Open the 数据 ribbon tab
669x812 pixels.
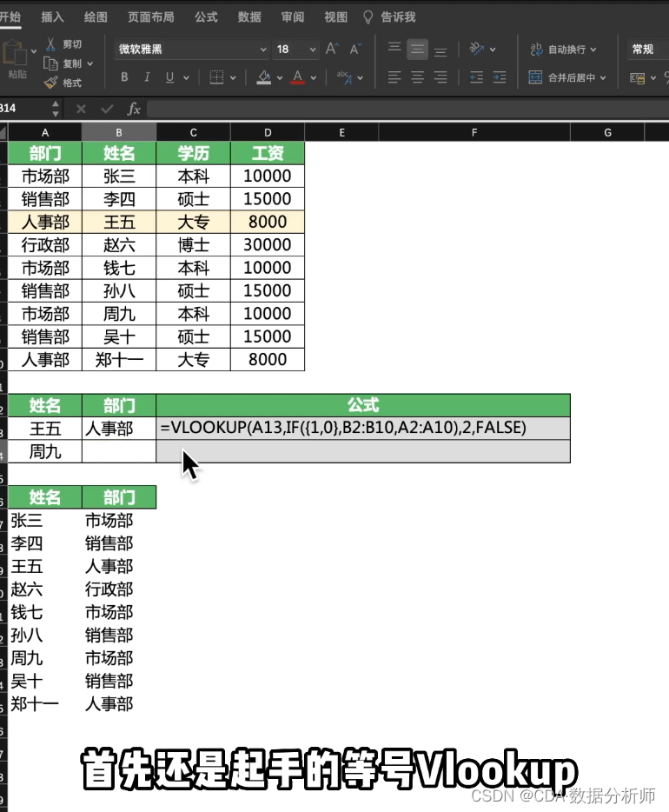(x=249, y=17)
